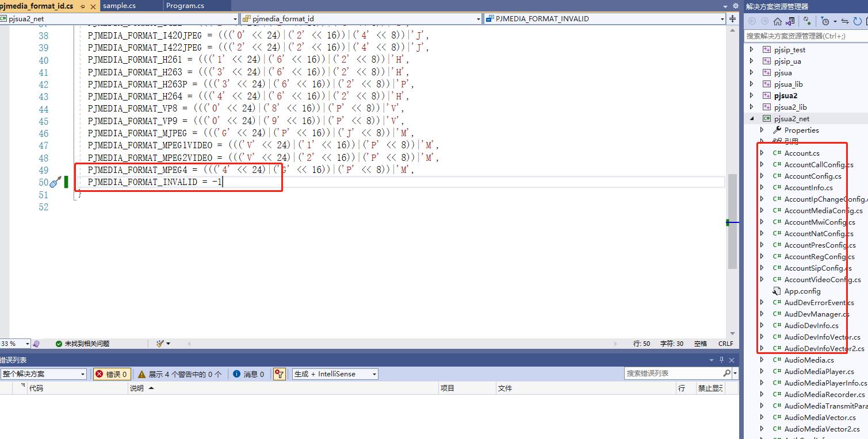The width and height of the screenshot is (868, 439).
Task: Select App.config file in tree
Action: point(797,291)
